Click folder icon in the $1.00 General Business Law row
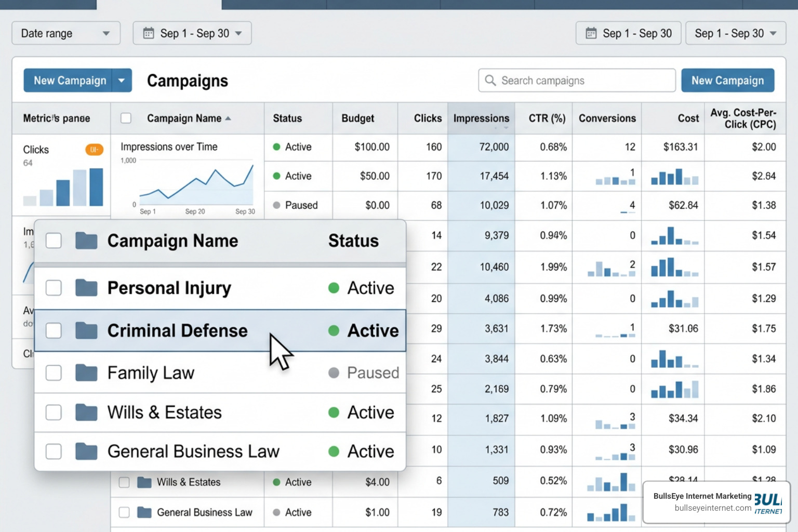Viewport: 798px width, 532px height. tap(144, 512)
